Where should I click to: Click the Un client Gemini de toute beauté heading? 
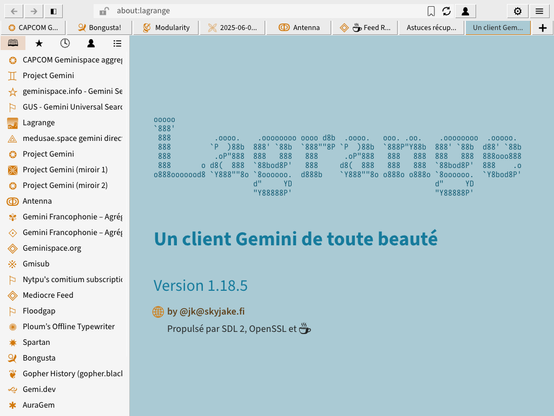(296, 239)
